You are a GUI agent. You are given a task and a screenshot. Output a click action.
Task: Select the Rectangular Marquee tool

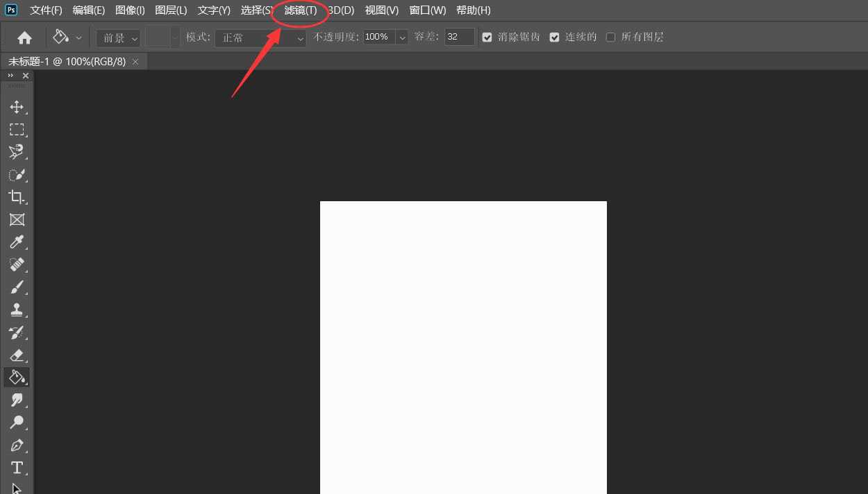(17, 129)
